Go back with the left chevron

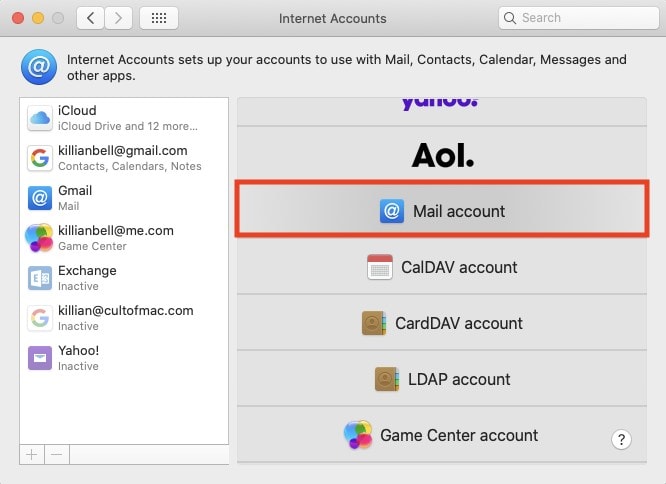click(91, 18)
